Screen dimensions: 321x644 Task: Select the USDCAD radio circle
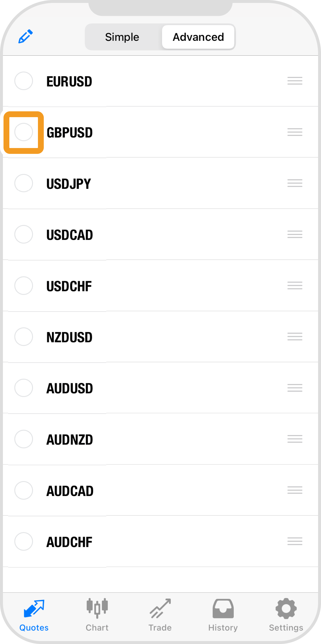click(24, 234)
